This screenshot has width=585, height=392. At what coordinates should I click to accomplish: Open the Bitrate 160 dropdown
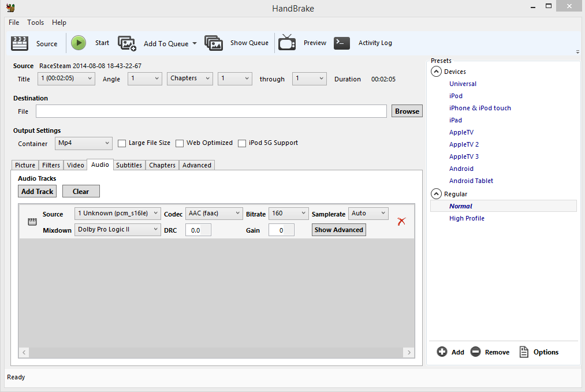click(x=288, y=214)
